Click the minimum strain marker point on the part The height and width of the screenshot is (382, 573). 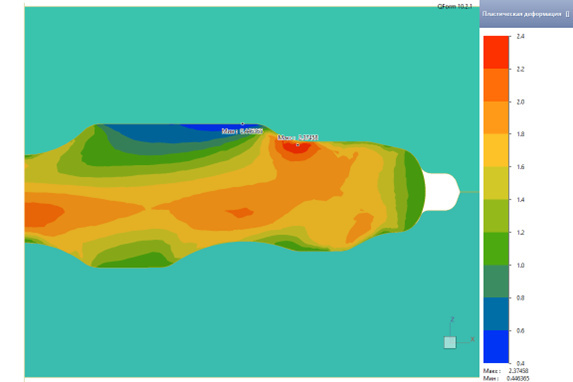pos(242,124)
